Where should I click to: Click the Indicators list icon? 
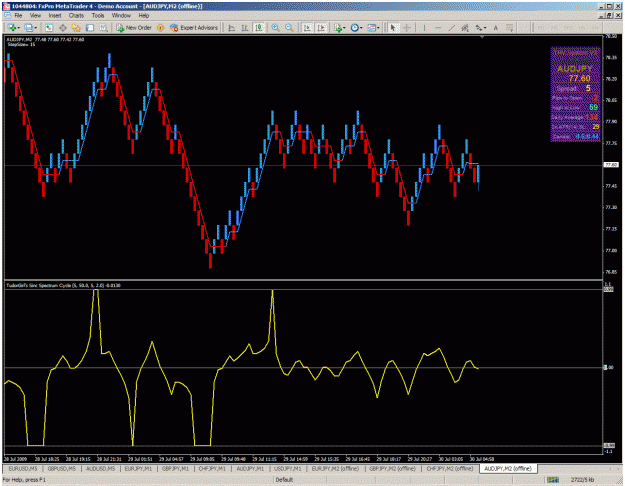[338, 28]
